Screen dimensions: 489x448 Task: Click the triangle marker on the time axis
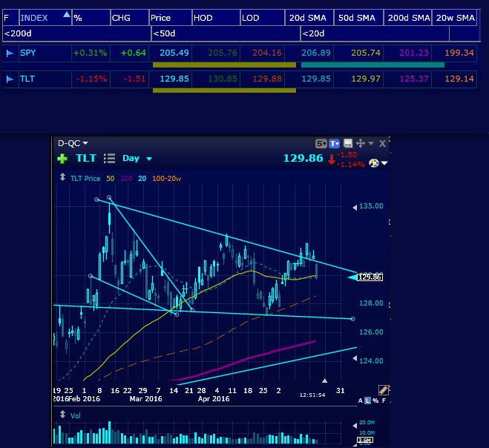click(x=325, y=381)
